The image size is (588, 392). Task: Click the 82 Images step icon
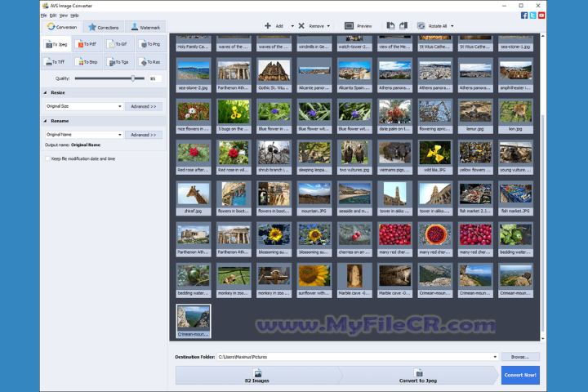point(257,373)
